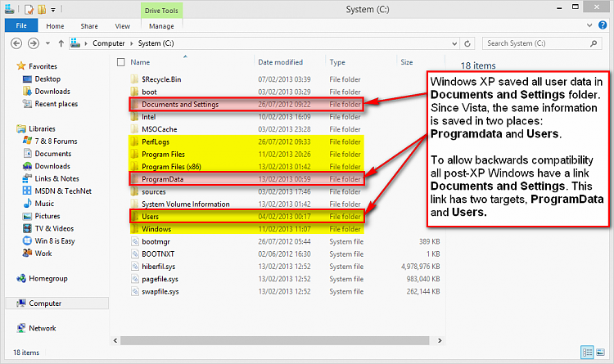Sort by Date modified column header

280,62
